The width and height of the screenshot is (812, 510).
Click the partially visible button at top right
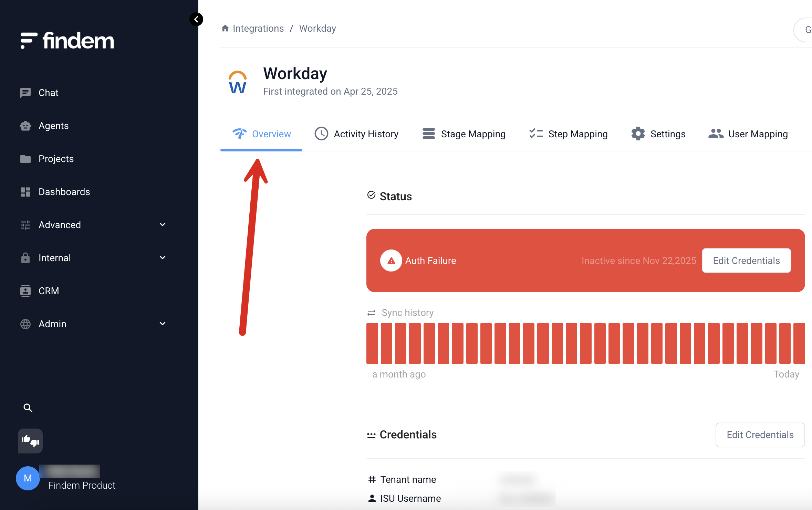[803, 30]
